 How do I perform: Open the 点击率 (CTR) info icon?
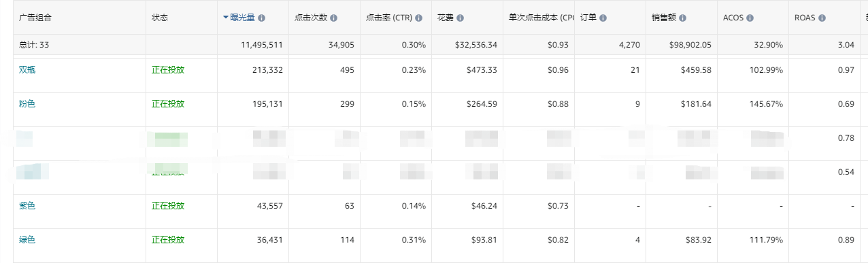(419, 18)
